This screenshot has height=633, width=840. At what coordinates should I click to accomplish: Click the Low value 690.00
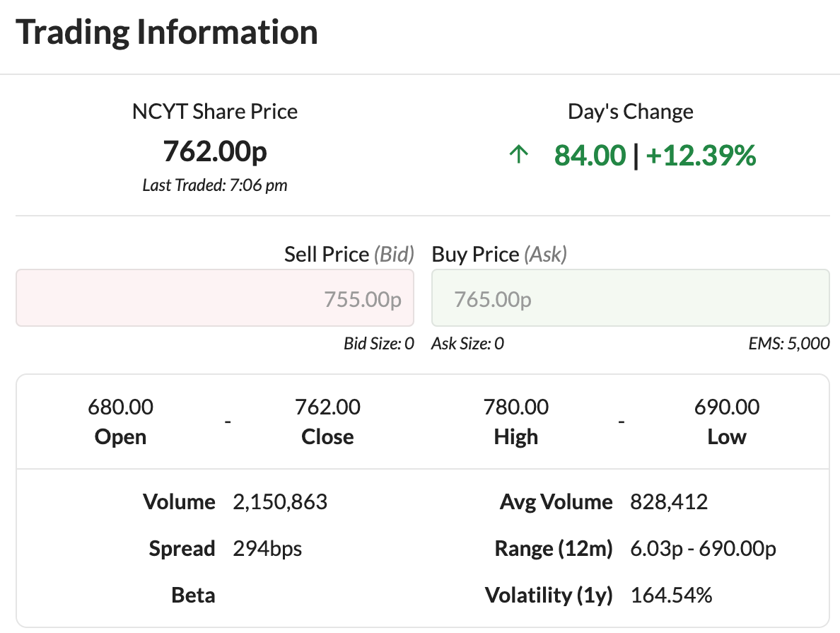pyautogui.click(x=727, y=407)
